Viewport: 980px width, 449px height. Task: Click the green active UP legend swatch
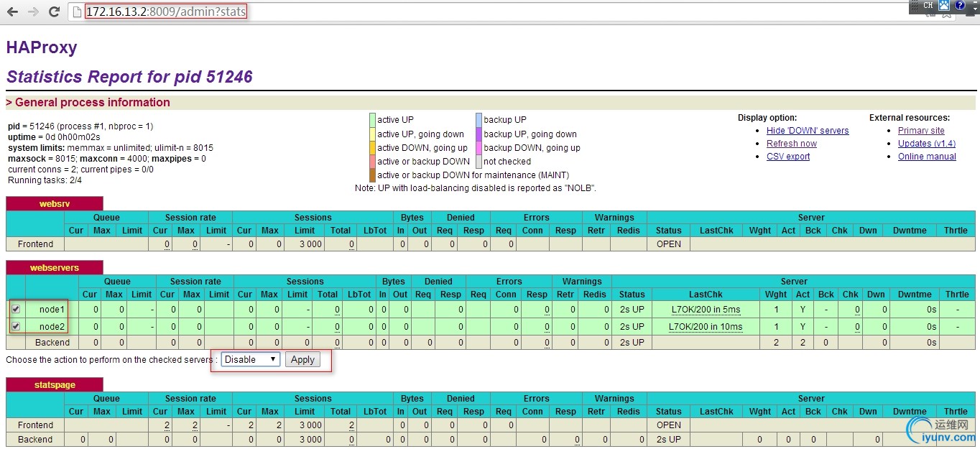point(372,120)
